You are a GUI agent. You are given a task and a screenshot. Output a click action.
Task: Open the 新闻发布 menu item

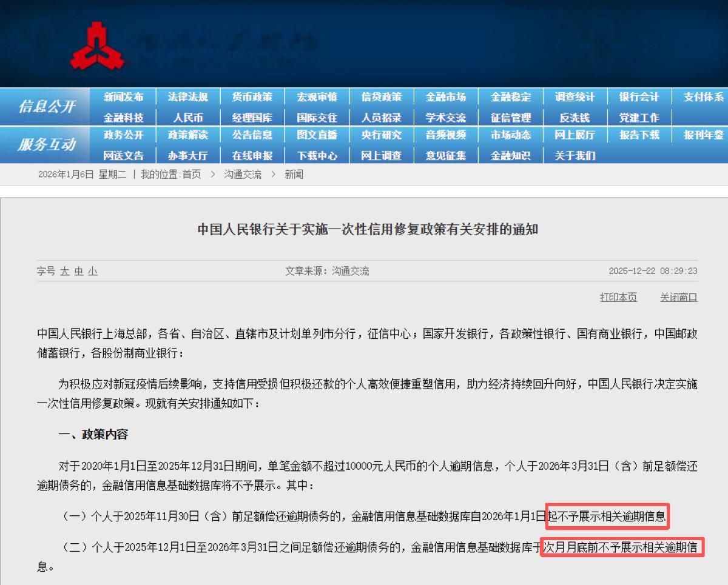click(124, 97)
